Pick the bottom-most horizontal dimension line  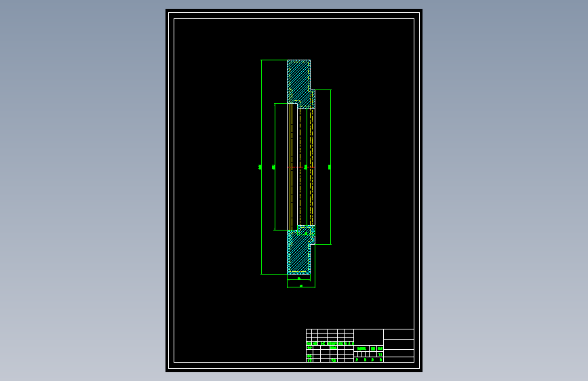(x=301, y=287)
